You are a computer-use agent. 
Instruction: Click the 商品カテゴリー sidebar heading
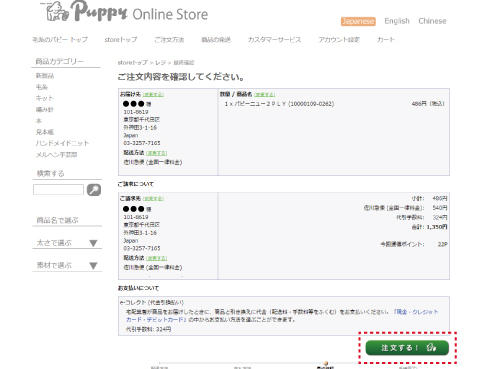[59, 61]
